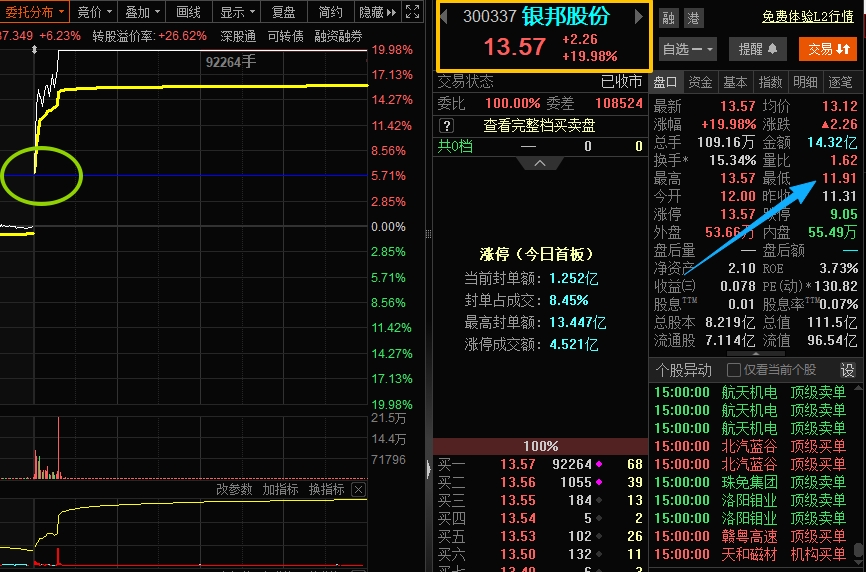Click the 买一 order row diamond icon
866x572 pixels.
(x=599, y=464)
